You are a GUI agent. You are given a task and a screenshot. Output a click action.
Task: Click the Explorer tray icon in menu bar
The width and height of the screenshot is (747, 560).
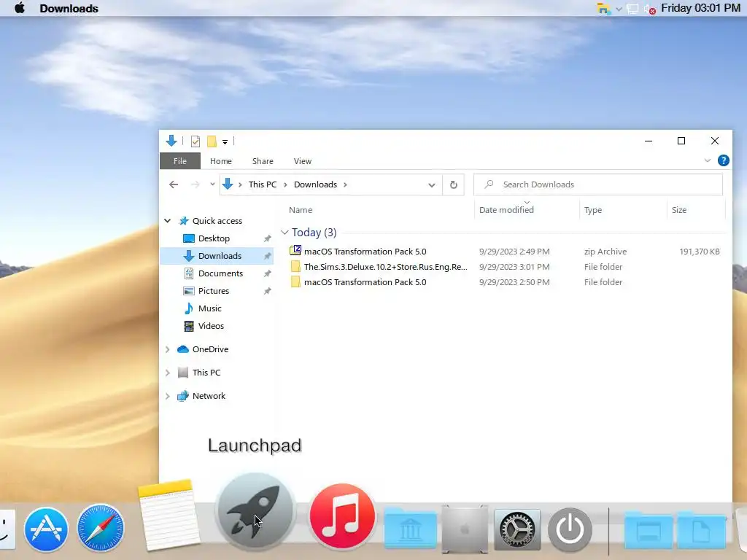(x=603, y=9)
